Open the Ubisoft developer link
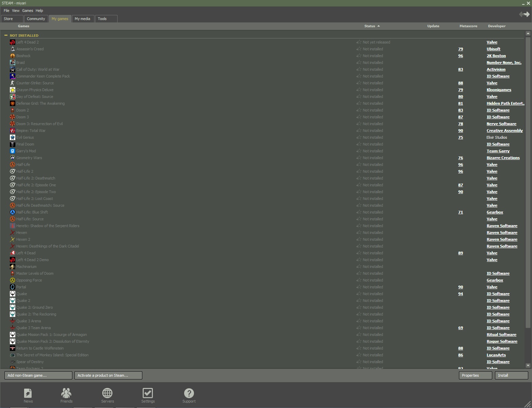The image size is (532, 408). tap(493, 49)
